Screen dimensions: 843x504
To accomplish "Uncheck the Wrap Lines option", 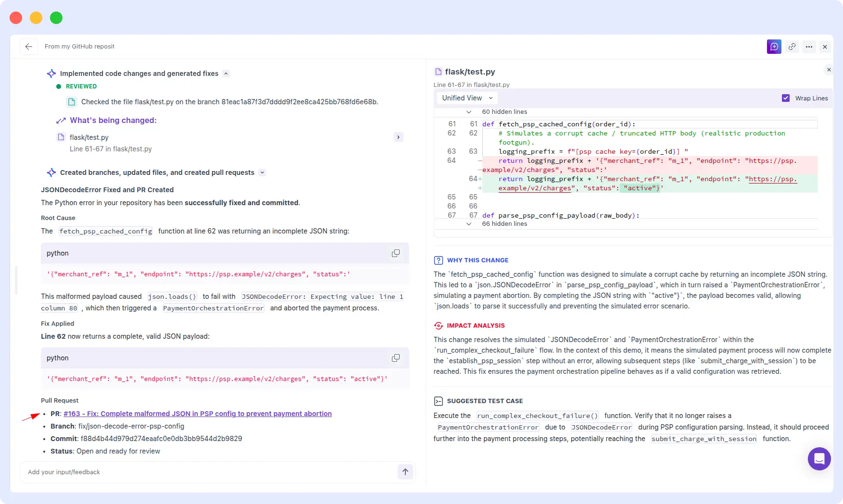I will pyautogui.click(x=786, y=98).
